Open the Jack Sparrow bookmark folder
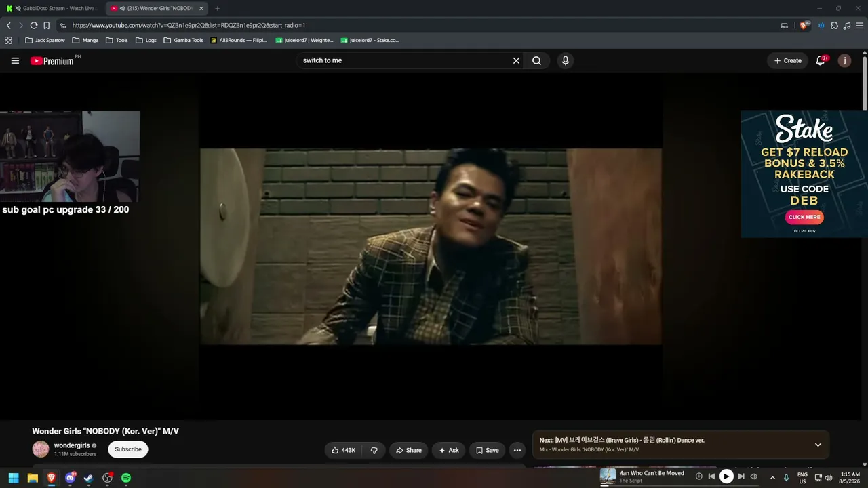This screenshot has height=488, width=868. point(45,40)
